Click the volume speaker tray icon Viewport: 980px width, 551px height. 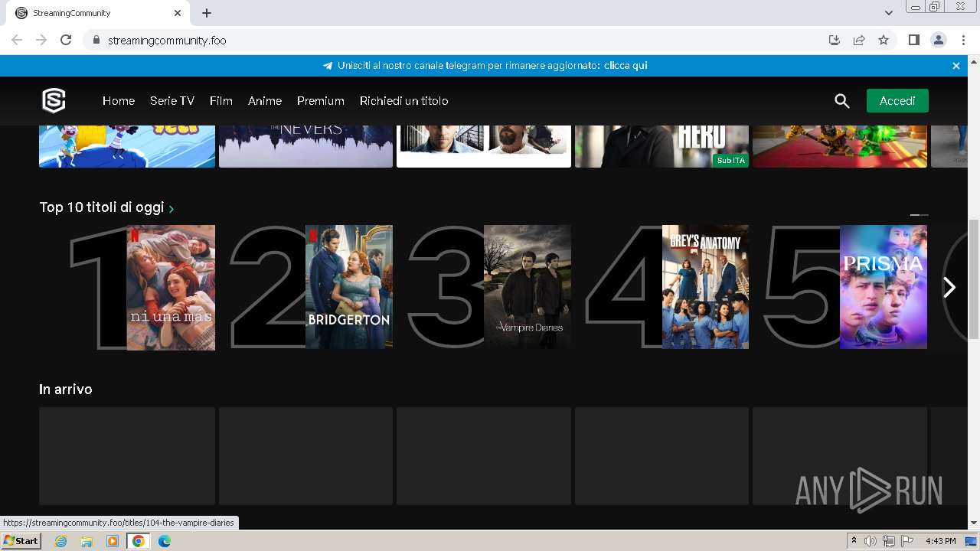pos(871,541)
